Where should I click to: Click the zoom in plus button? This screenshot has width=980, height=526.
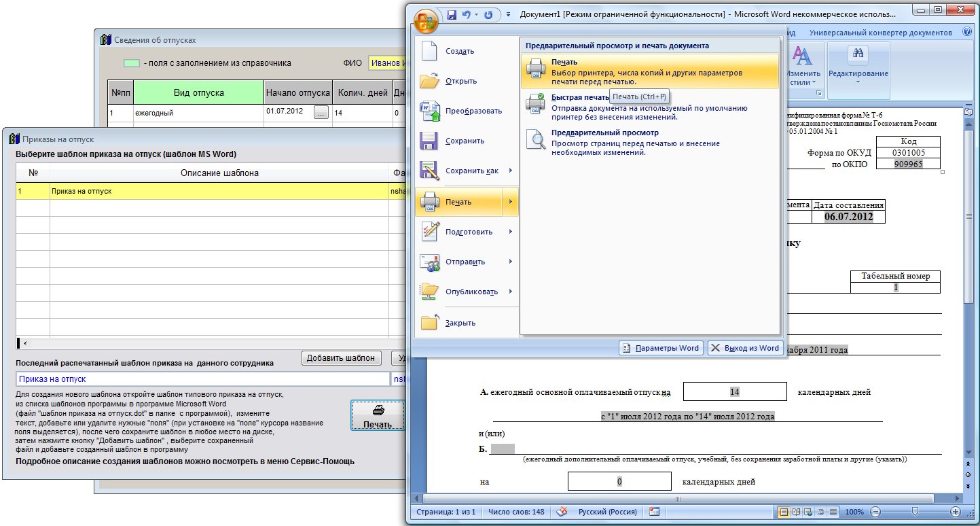956,512
